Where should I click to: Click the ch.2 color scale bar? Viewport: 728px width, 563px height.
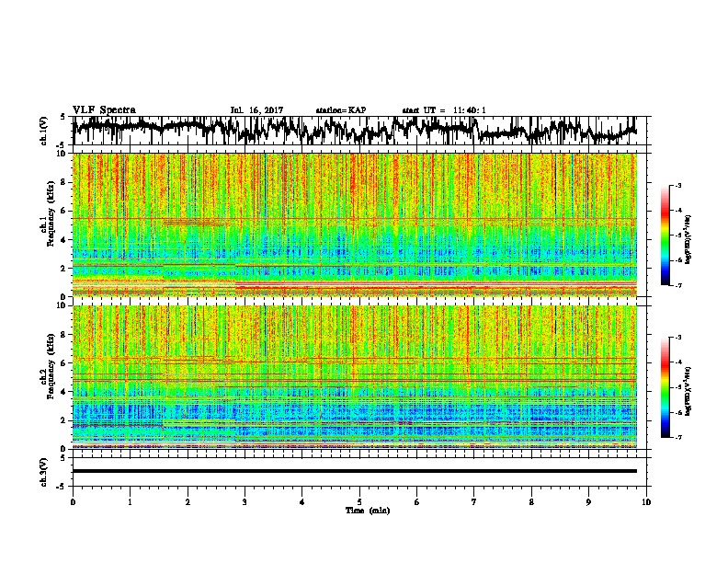pyautogui.click(x=665, y=387)
